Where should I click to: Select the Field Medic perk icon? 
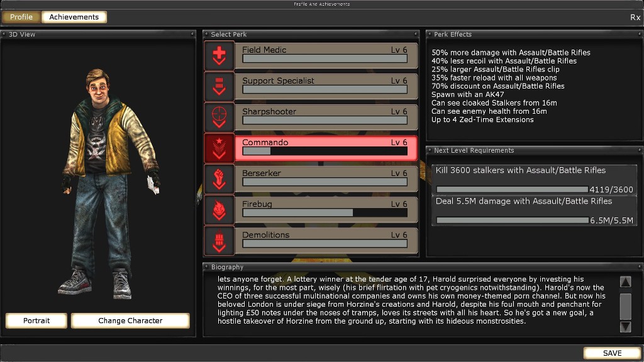219,55
